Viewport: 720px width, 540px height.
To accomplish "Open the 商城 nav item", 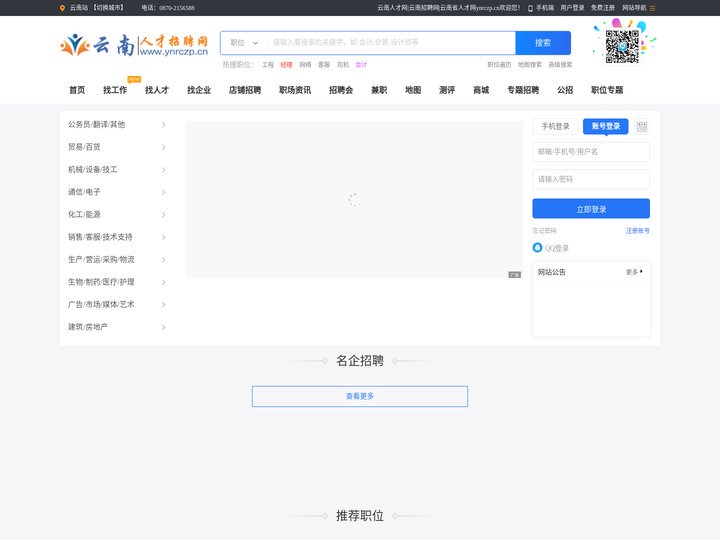I will (481, 90).
